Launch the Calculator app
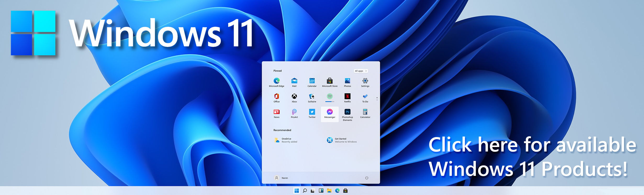The height and width of the screenshot is (195, 644). click(x=365, y=113)
